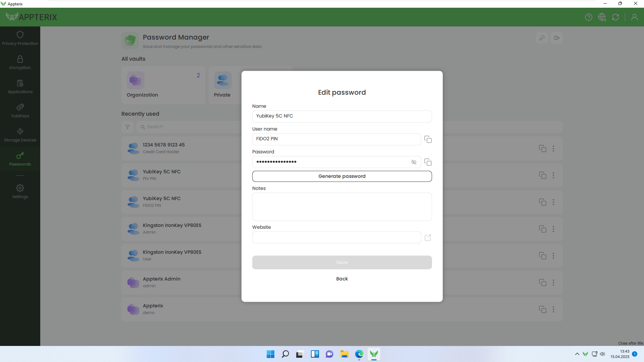Image resolution: width=644 pixels, height=362 pixels.
Task: Show hidden system tray icons
Action: click(x=577, y=354)
